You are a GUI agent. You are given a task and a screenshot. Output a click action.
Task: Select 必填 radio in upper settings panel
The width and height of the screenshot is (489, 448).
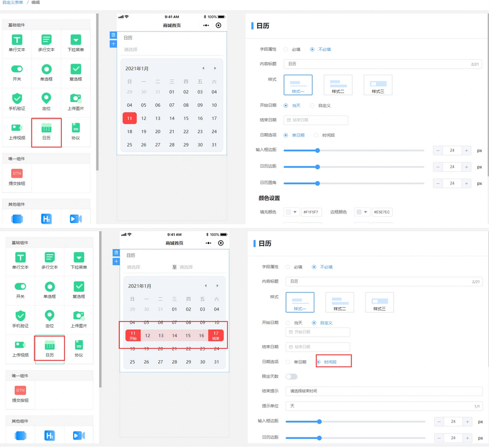click(x=286, y=50)
